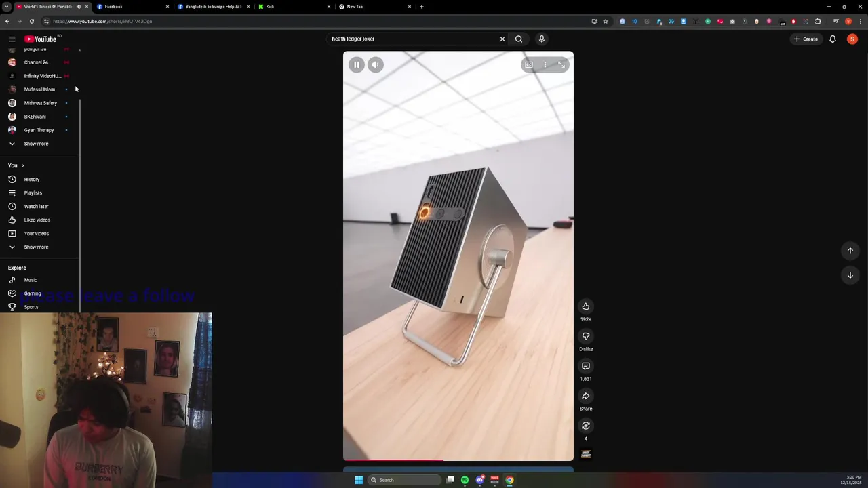868x488 pixels.
Task: Open the Mufassil Islam subscription
Action: click(x=39, y=89)
